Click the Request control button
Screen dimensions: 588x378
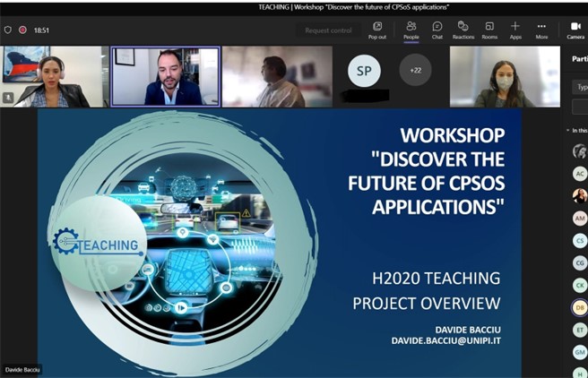[328, 30]
